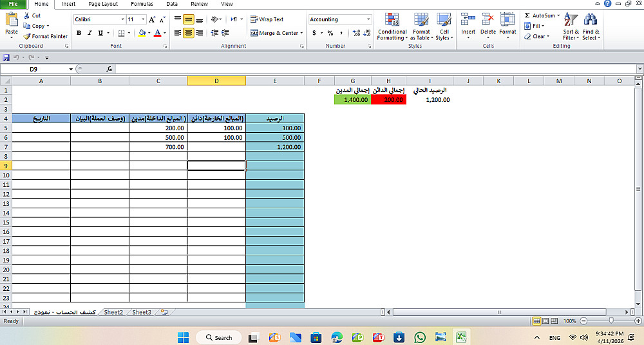Click the decrease indent icon
This screenshot has height=345, width=644.
tap(214, 33)
